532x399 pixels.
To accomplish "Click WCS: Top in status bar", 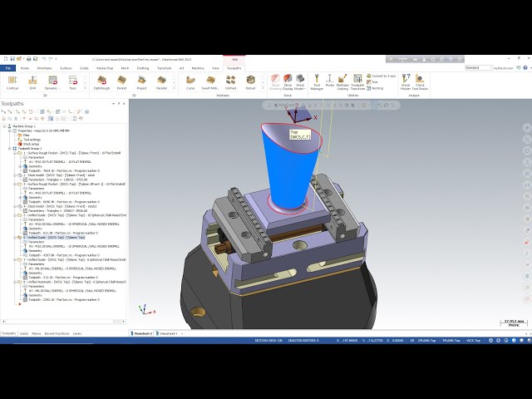I will [473, 340].
